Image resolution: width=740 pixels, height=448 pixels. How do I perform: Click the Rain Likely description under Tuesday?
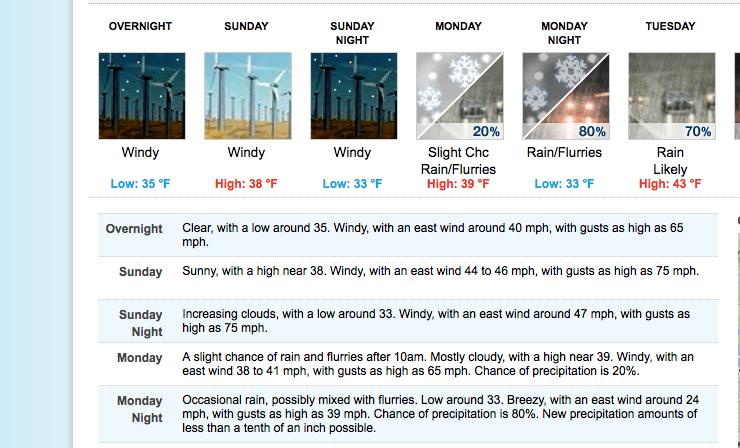coord(670,161)
